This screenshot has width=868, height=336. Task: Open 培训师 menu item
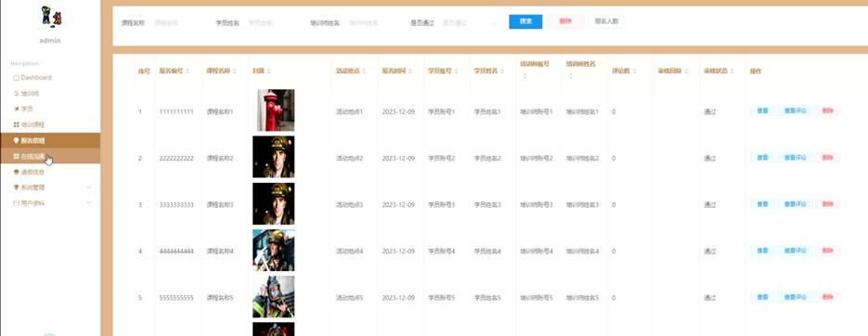click(50, 94)
